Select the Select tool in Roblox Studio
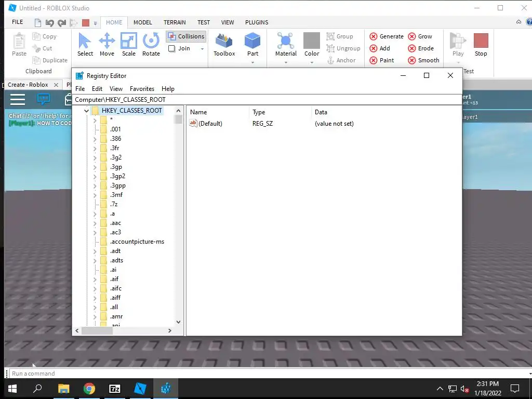 pos(85,45)
